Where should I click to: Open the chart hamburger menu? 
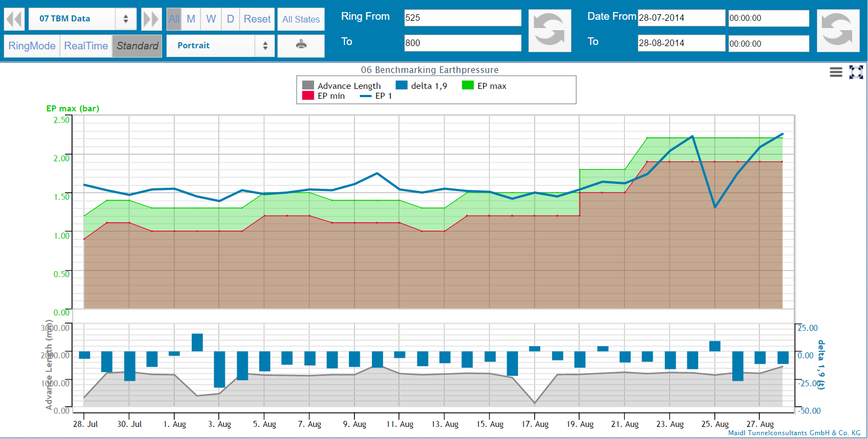[836, 72]
